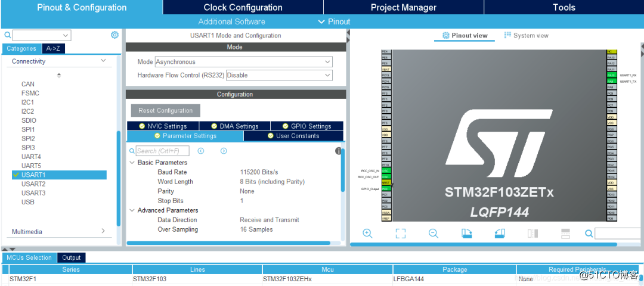Select the UART4 peripheral

pos(31,157)
